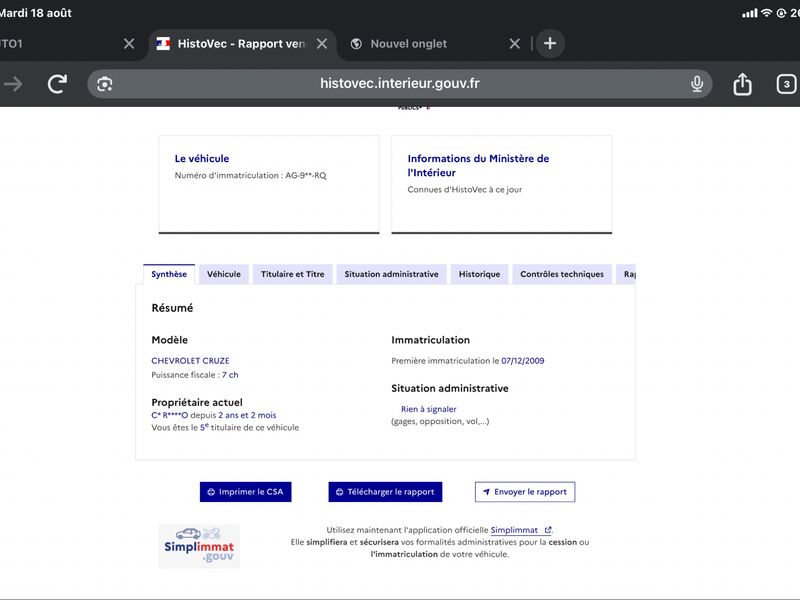This screenshot has height=600, width=800.
Task: Reload the page with the refresh icon
Action: [x=57, y=84]
